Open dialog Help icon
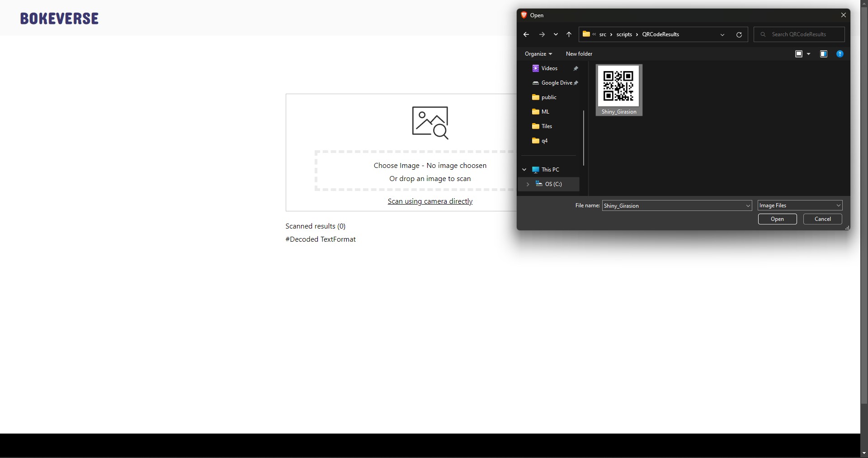The width and height of the screenshot is (868, 458). point(840,54)
